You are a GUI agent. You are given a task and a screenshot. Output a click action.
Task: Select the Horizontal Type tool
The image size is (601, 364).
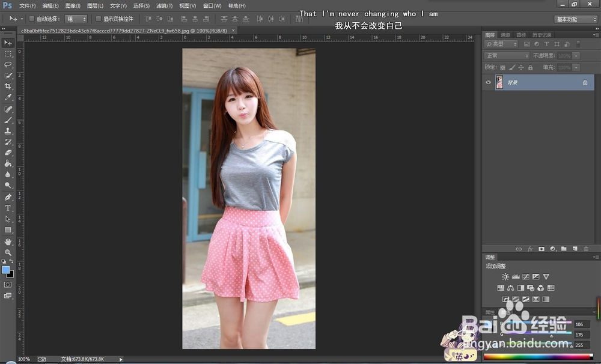8,208
